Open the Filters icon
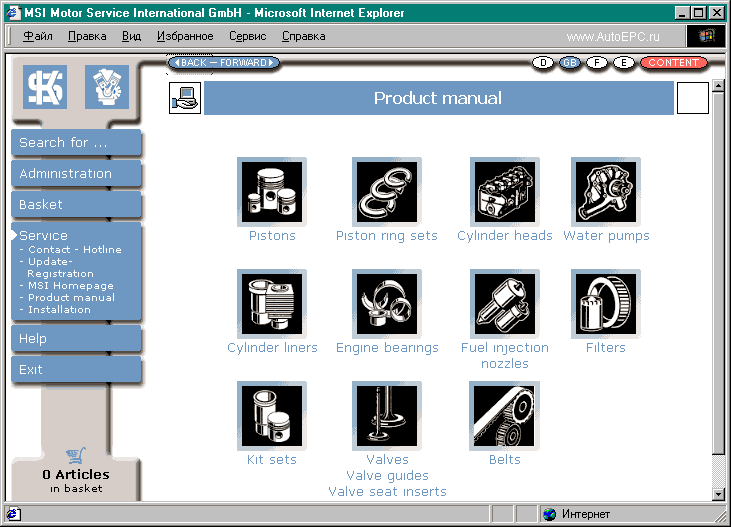731x527 pixels. coord(606,304)
